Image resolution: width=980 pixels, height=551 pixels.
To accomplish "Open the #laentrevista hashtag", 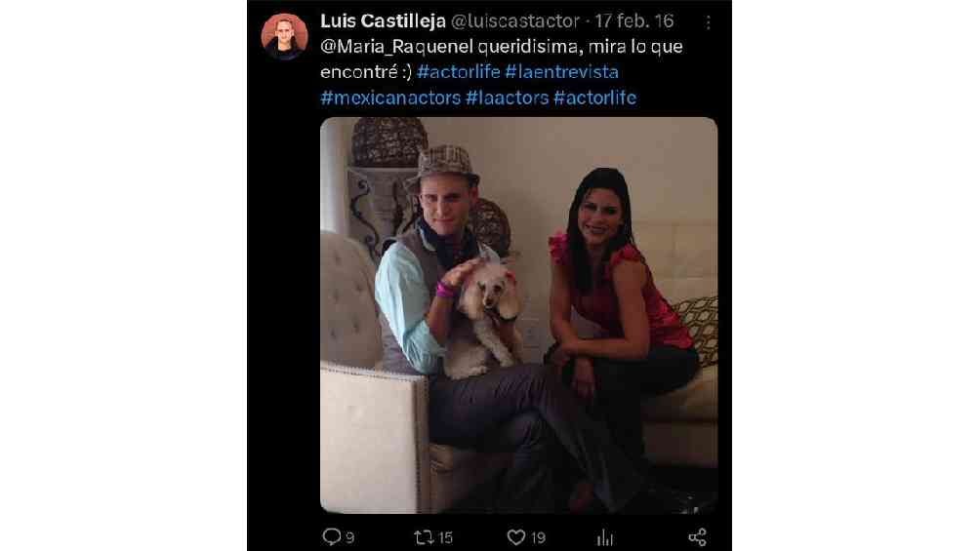I will (562, 72).
